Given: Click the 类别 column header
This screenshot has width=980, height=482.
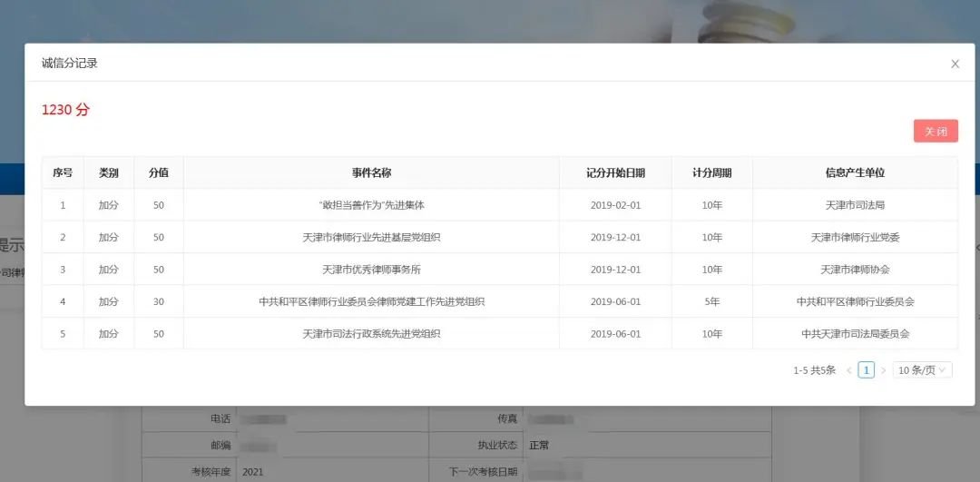Looking at the screenshot, I should click(109, 172).
